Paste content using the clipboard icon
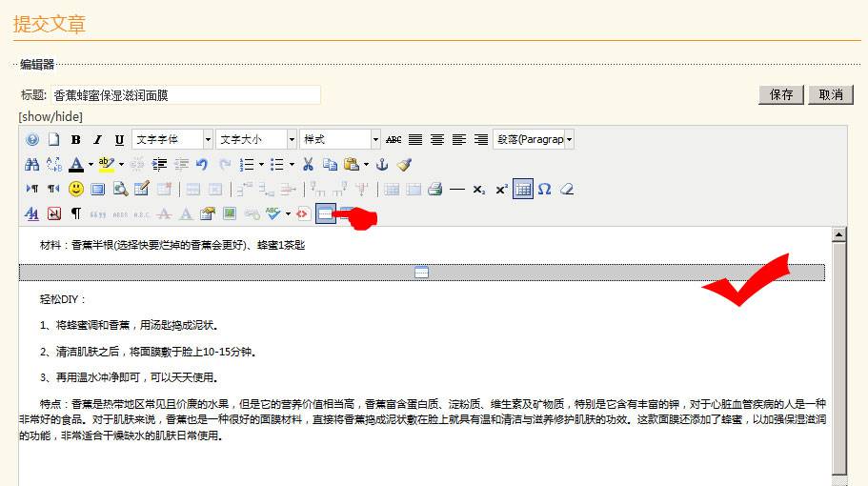 click(x=352, y=165)
